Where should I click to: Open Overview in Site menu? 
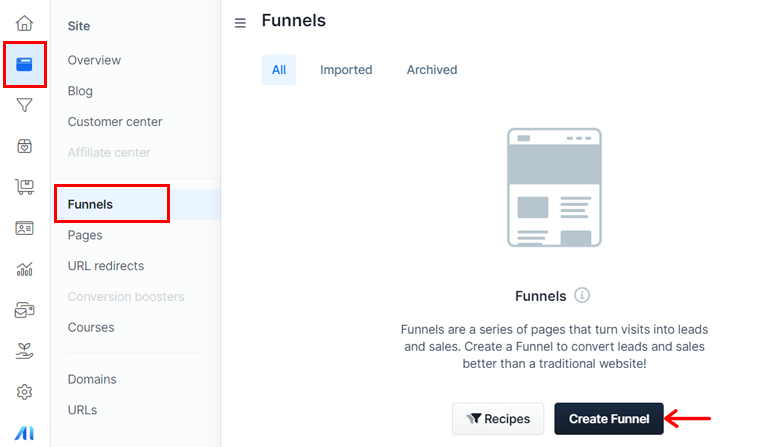[x=94, y=60]
